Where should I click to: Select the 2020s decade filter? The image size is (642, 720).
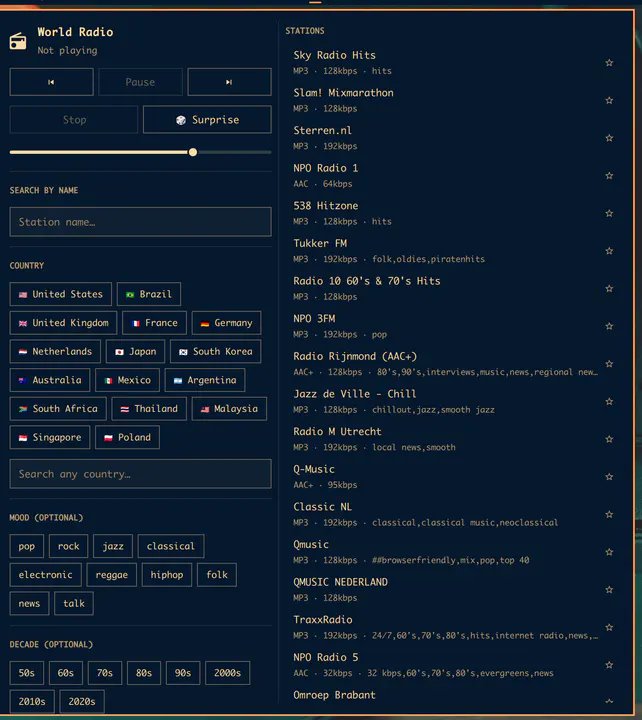coord(82,702)
